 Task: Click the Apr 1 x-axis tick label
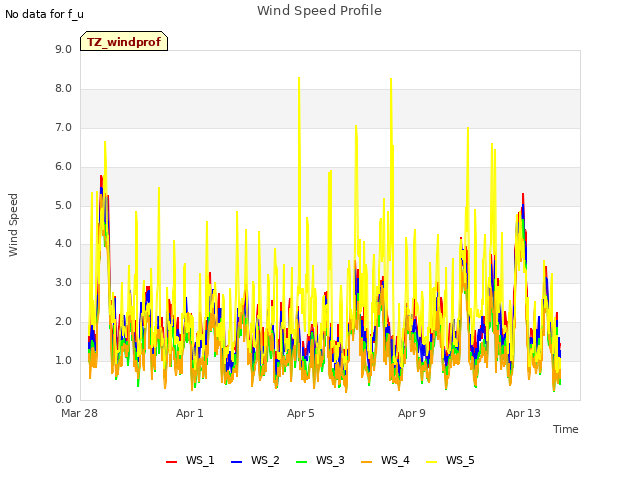[190, 413]
